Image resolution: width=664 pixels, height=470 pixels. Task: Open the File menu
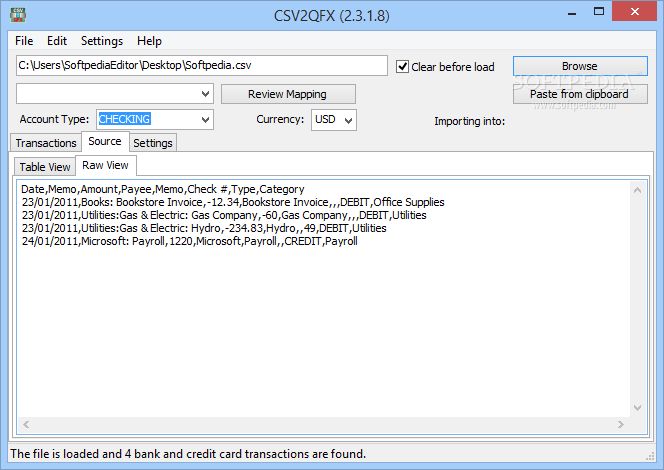[24, 41]
